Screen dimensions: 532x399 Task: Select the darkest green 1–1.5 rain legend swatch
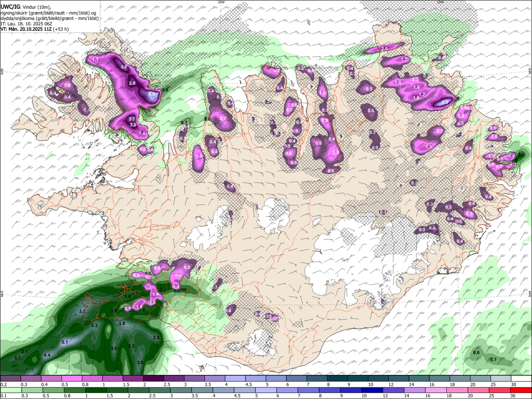tap(96, 390)
